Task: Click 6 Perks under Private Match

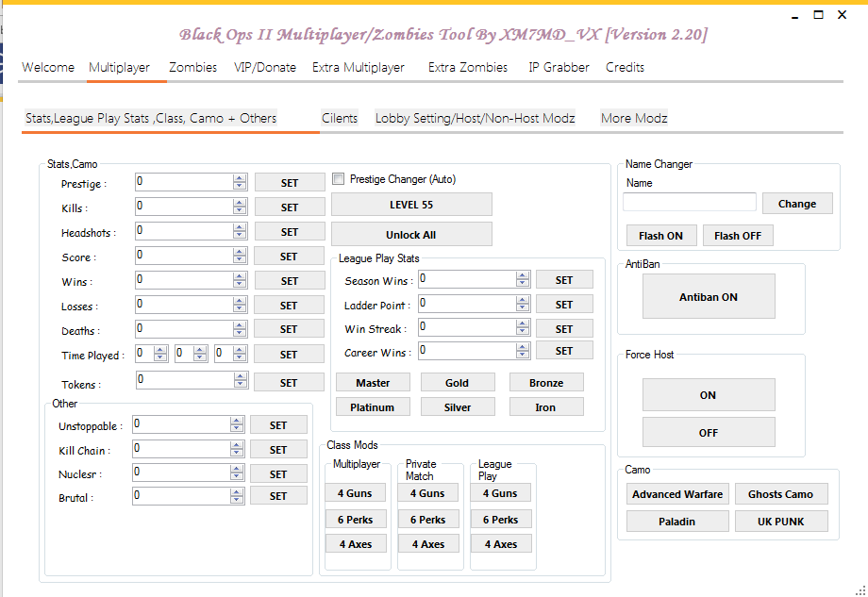Action: [428, 519]
